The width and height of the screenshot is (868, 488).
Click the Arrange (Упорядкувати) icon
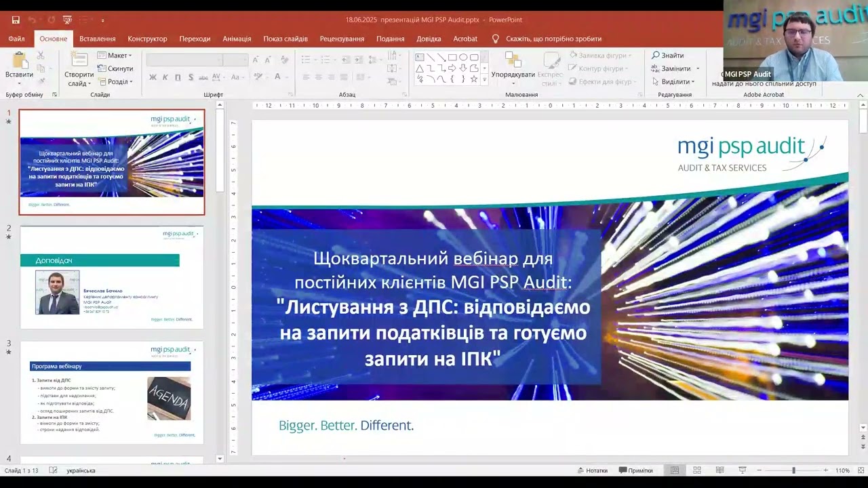(x=513, y=60)
